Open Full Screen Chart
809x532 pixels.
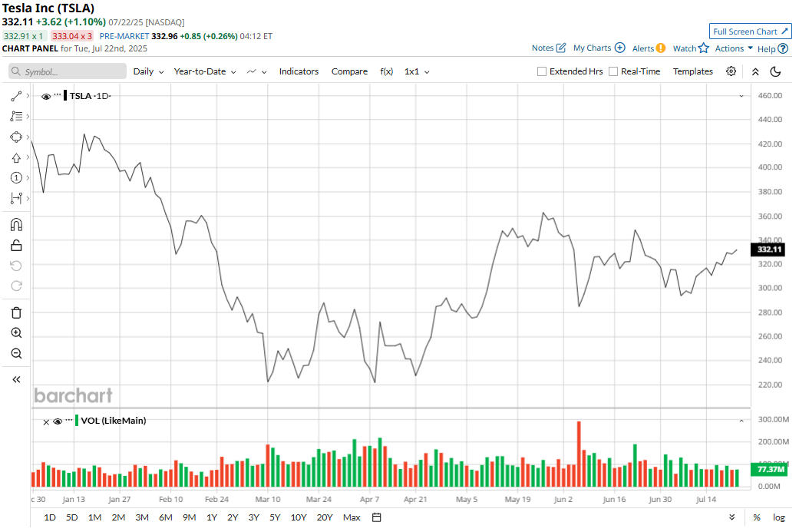(750, 31)
